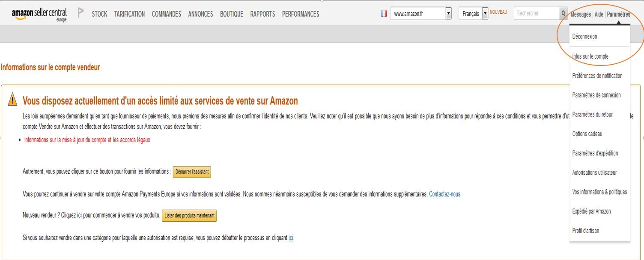Select Autorisations utilisateur
The image size is (644, 260).
[x=595, y=172]
